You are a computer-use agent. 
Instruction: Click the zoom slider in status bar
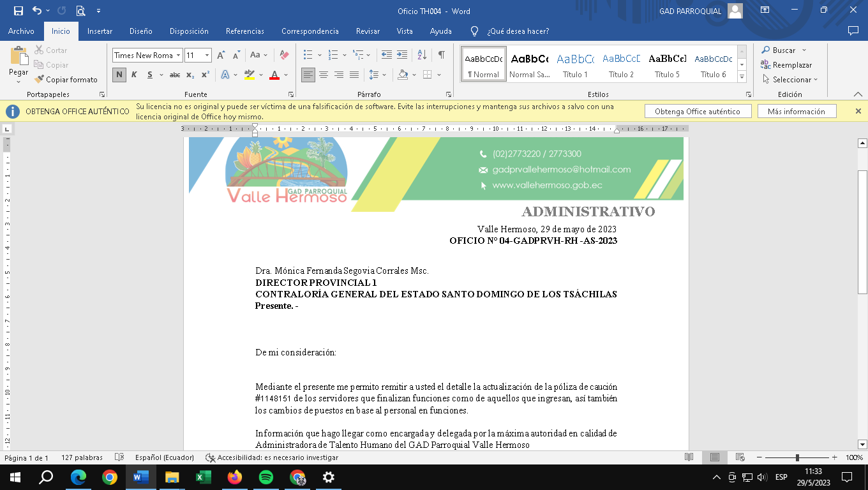pyautogui.click(x=797, y=457)
